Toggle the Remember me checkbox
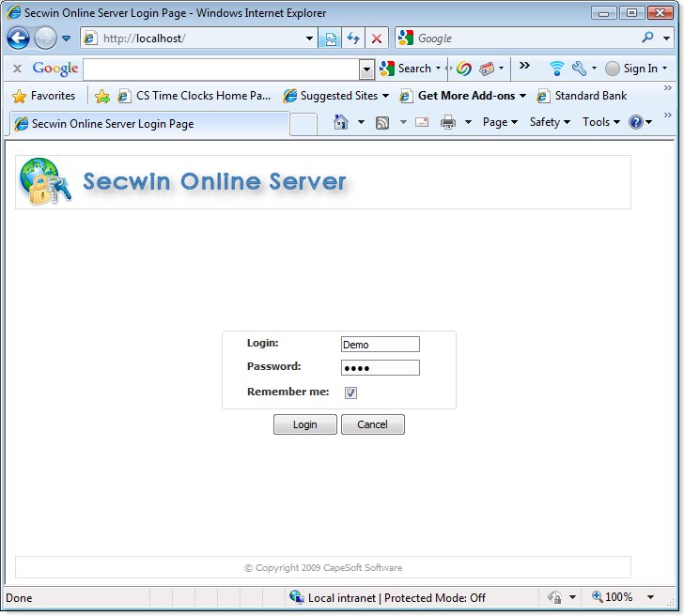This screenshot has width=684, height=616. click(350, 393)
